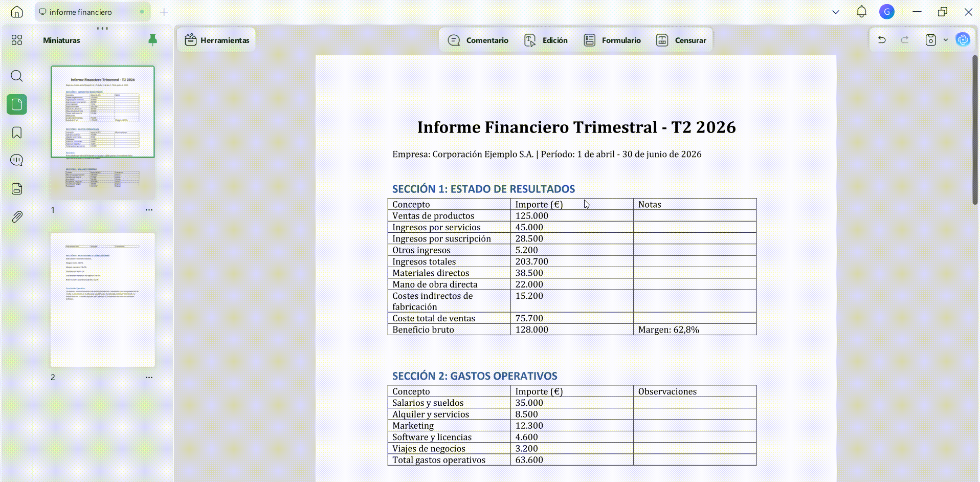The height and width of the screenshot is (482, 980).
Task: Expand the tab list chevron
Action: pyautogui.click(x=836, y=12)
